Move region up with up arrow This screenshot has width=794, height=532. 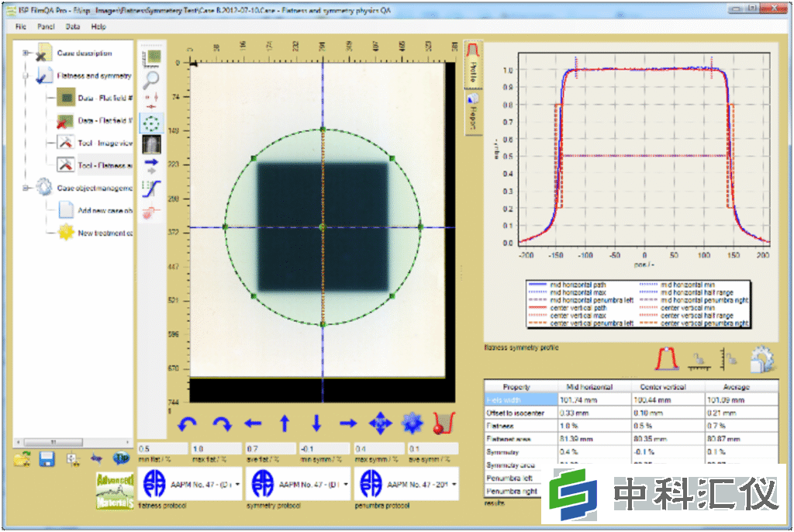285,424
